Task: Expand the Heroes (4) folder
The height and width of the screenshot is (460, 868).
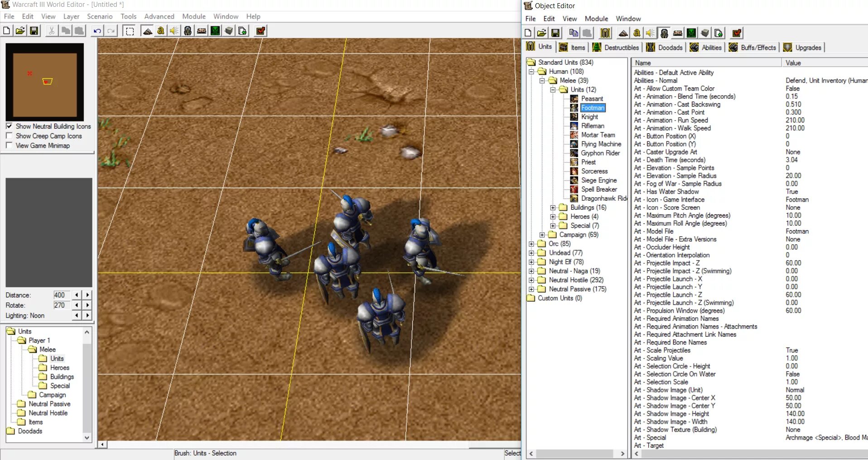Action: 553,217
